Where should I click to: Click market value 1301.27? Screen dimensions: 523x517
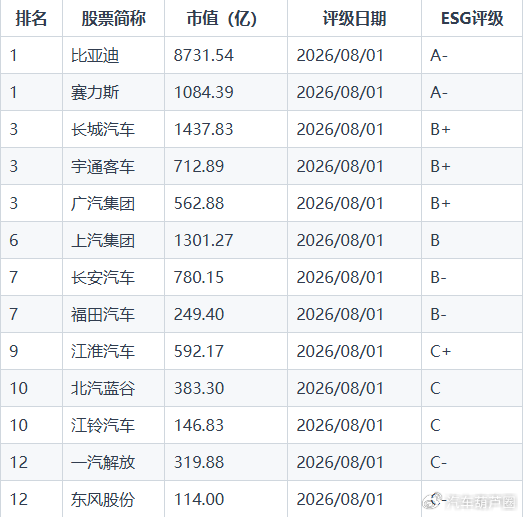pos(203,240)
